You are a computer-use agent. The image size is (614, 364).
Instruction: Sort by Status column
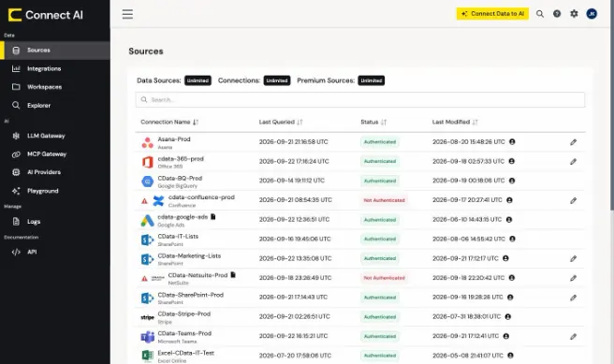pyautogui.click(x=373, y=123)
